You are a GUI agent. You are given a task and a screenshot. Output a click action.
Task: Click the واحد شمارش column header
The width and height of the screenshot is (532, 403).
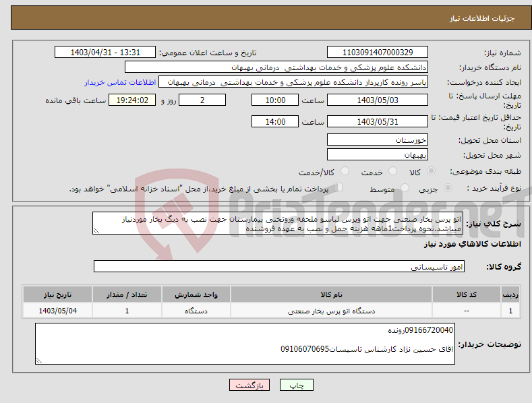click(196, 294)
